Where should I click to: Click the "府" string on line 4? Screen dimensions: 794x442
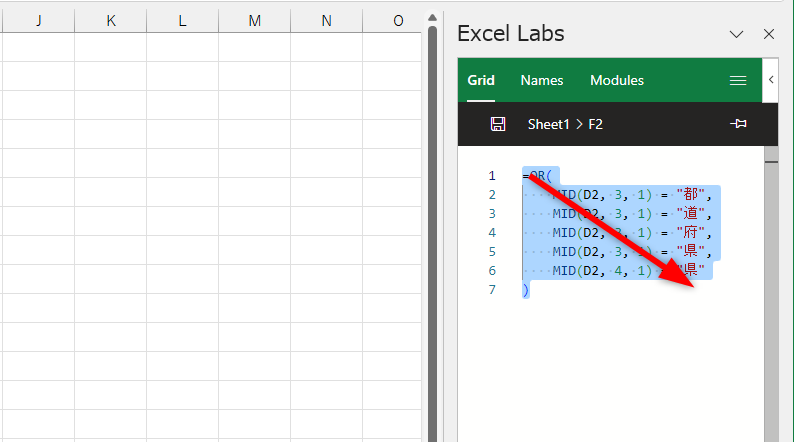(x=691, y=232)
